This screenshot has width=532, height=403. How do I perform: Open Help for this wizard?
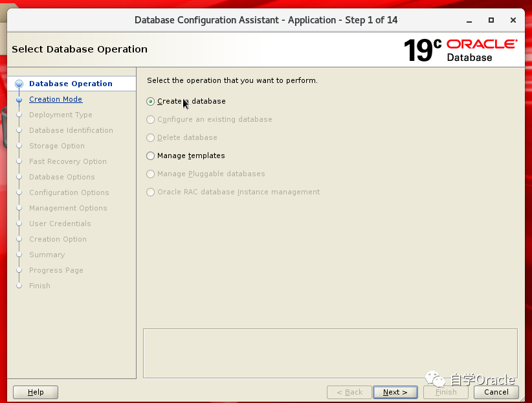(36, 392)
